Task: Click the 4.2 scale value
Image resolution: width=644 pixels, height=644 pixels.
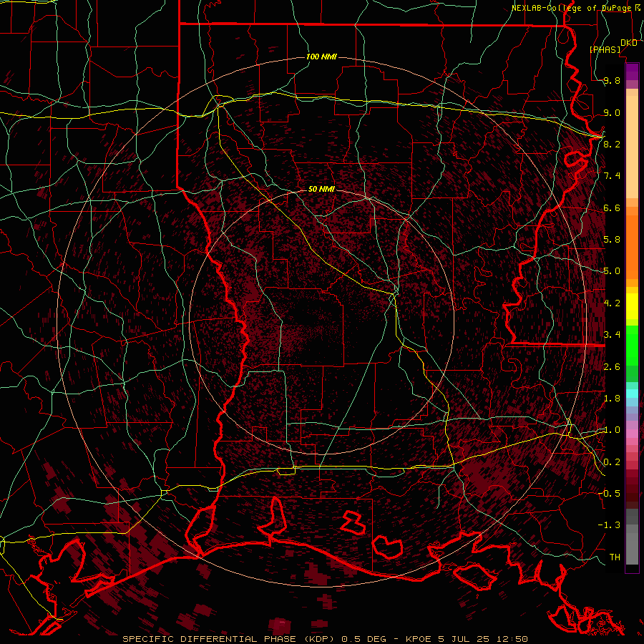Action: (612, 303)
